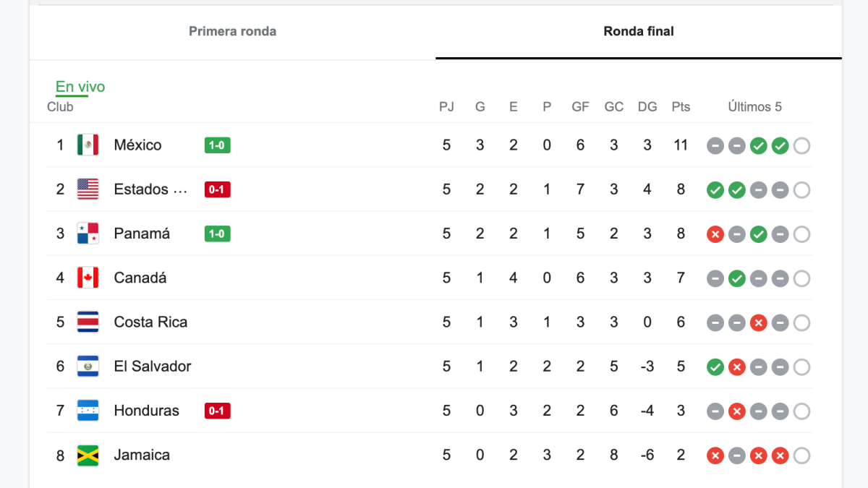The width and height of the screenshot is (868, 488).
Task: Switch to the Primera ronda tab
Action: 232,32
